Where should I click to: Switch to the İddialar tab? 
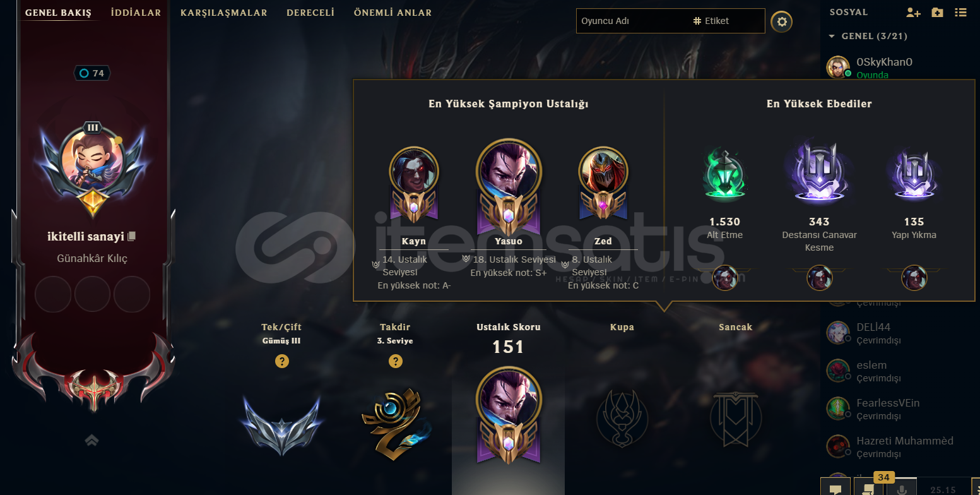click(136, 13)
